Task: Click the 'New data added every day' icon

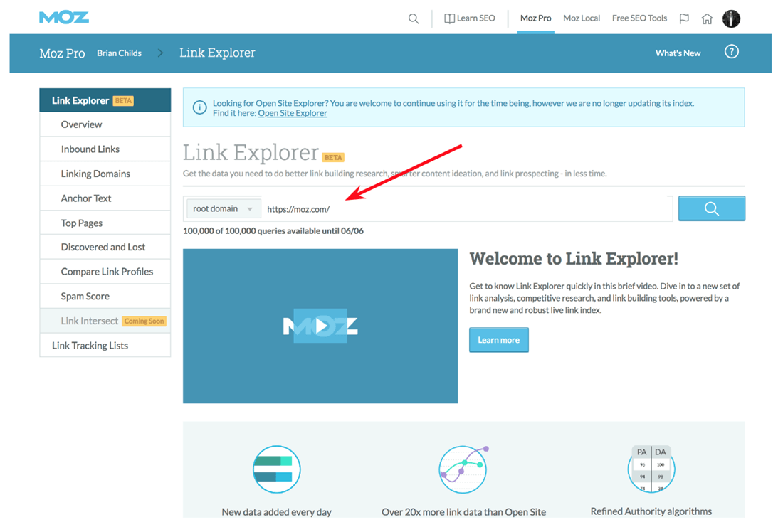Action: (x=277, y=469)
